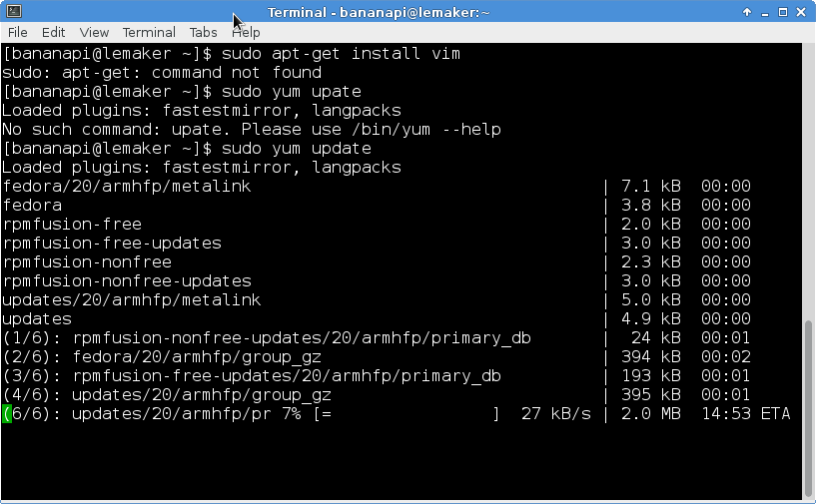Click the green terminal cursor block
This screenshot has height=504, width=816.
(x=7, y=413)
